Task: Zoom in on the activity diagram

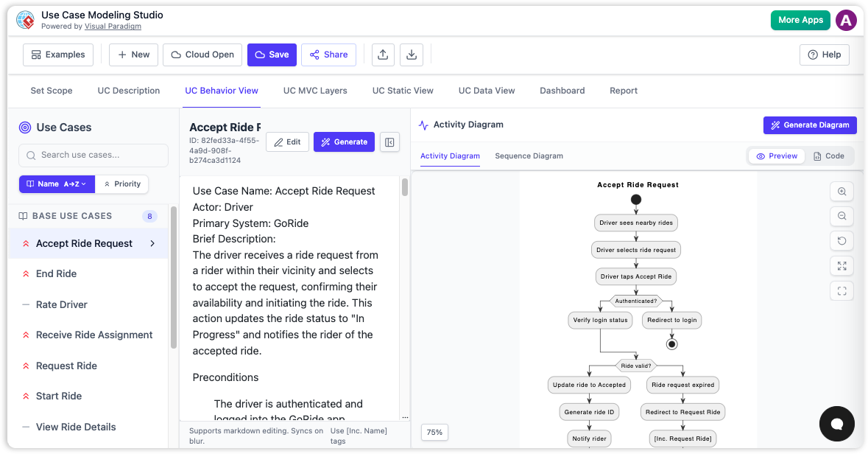Action: click(x=841, y=191)
